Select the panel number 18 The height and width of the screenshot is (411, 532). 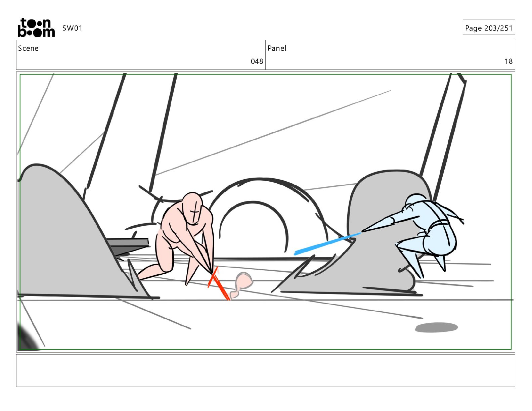click(508, 61)
